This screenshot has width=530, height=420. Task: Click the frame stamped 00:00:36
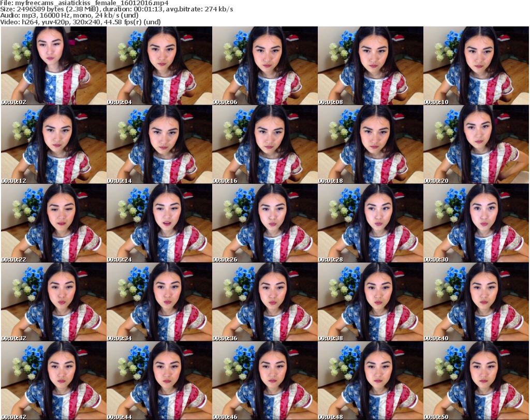pos(265,302)
